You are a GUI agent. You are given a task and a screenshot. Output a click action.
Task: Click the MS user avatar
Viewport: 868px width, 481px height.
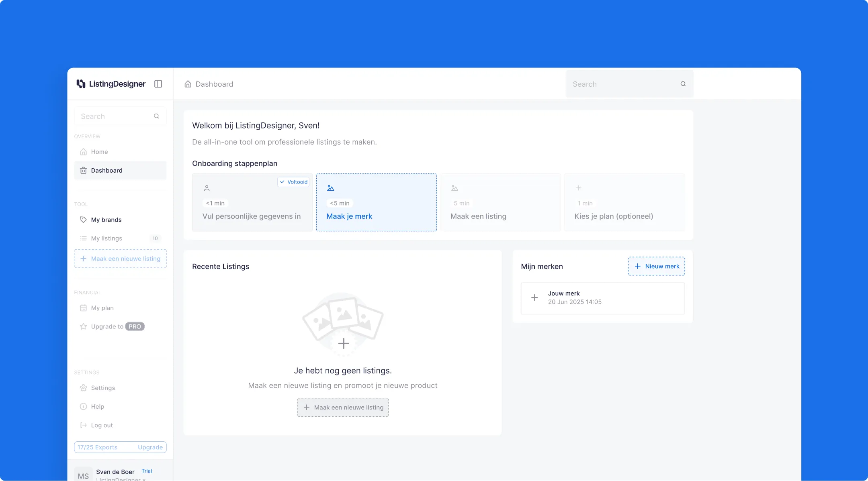pos(83,474)
